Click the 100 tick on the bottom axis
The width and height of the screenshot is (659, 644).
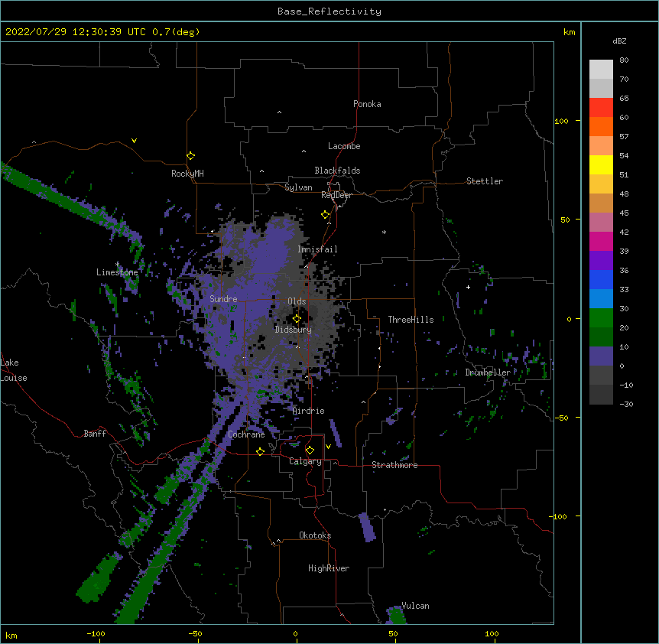coord(492,633)
